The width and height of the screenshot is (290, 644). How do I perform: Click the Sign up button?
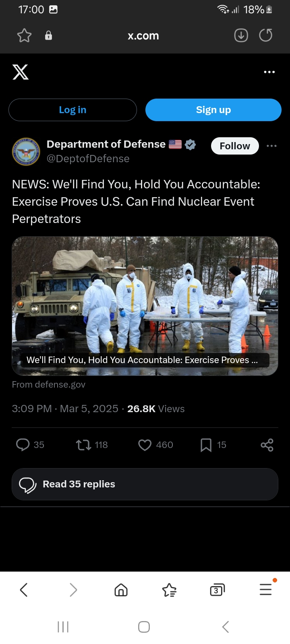[213, 110]
